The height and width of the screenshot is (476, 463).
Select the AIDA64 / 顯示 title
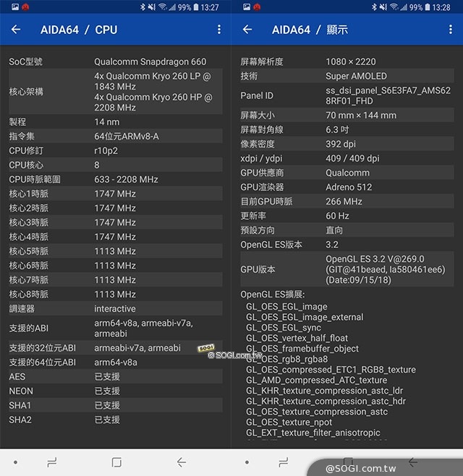(x=310, y=30)
